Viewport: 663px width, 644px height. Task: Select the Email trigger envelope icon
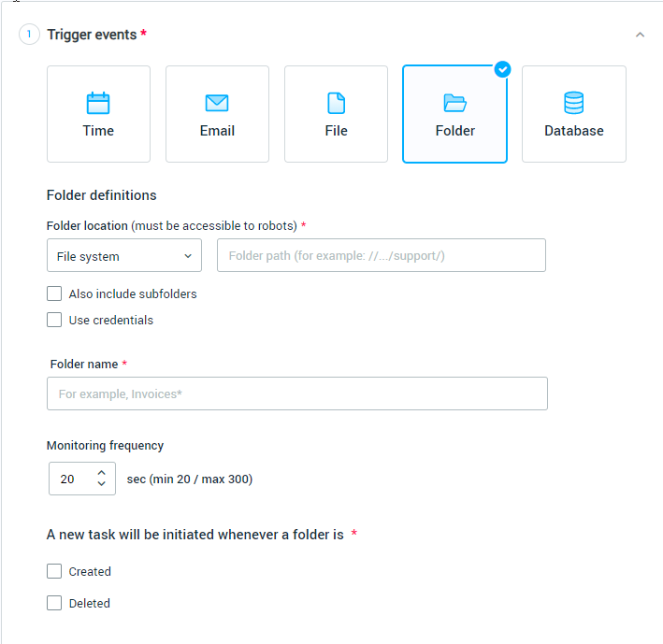[x=217, y=103]
